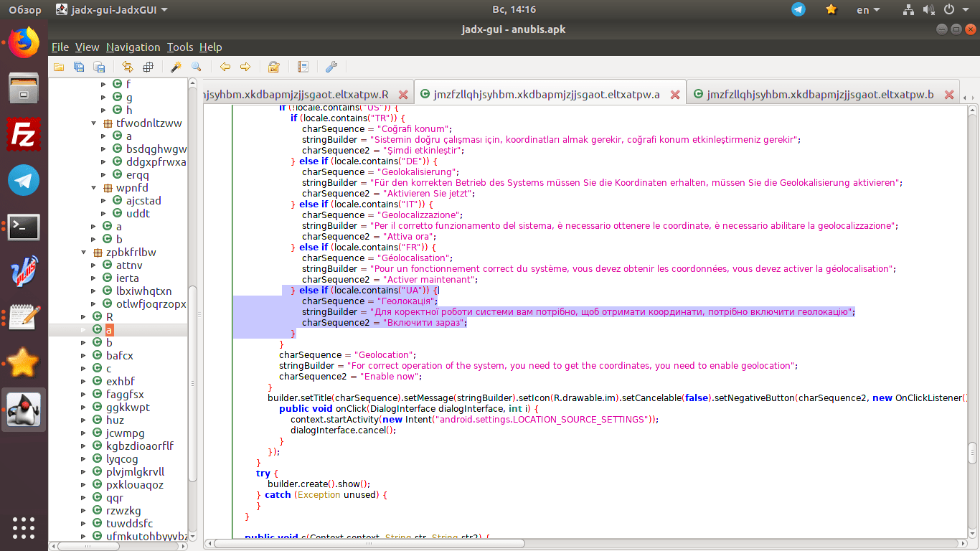Select the lbxiwhqtxn class in tree
980x551 pixels.
[143, 291]
